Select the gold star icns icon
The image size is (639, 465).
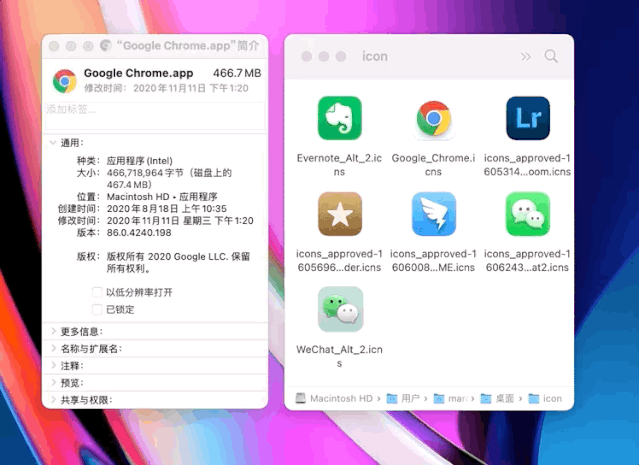click(x=339, y=214)
